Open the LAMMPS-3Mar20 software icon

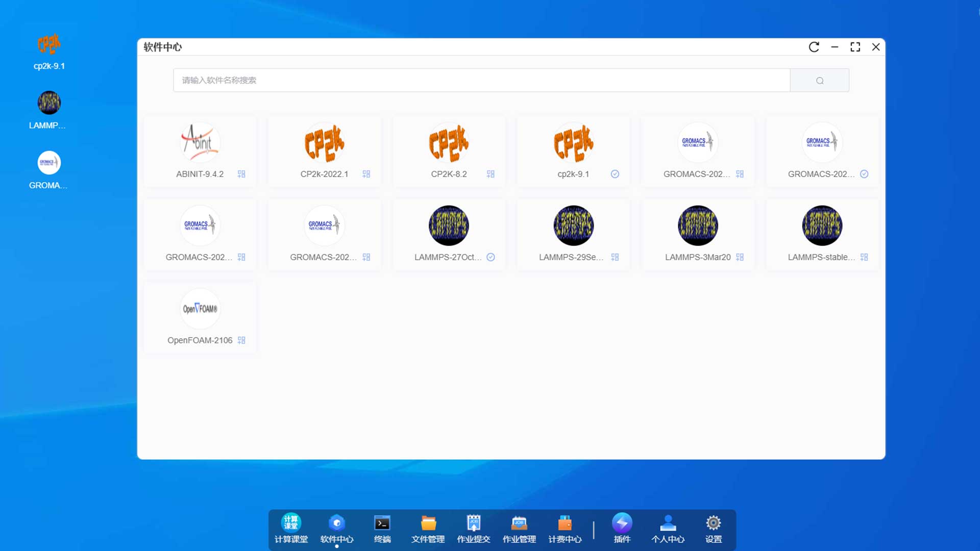click(x=698, y=226)
